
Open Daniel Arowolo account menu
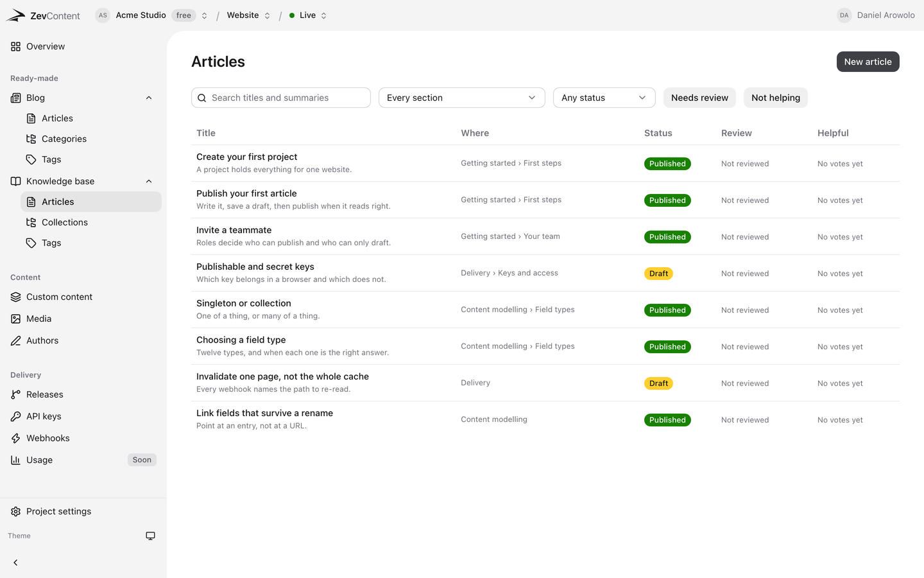click(876, 15)
